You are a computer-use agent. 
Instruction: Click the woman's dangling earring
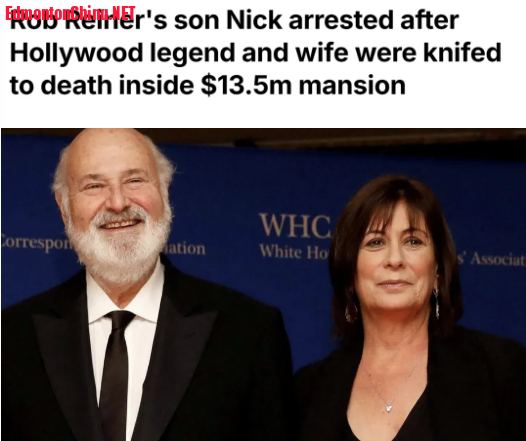point(437,303)
